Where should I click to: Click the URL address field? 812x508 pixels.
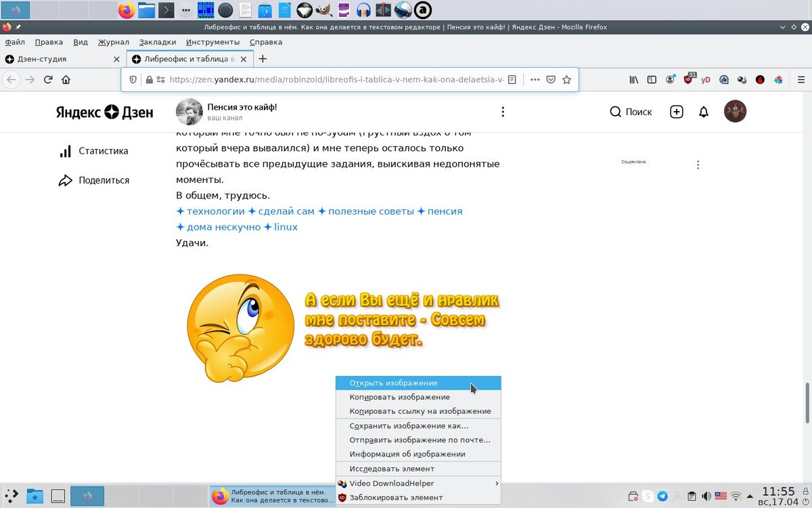click(336, 79)
